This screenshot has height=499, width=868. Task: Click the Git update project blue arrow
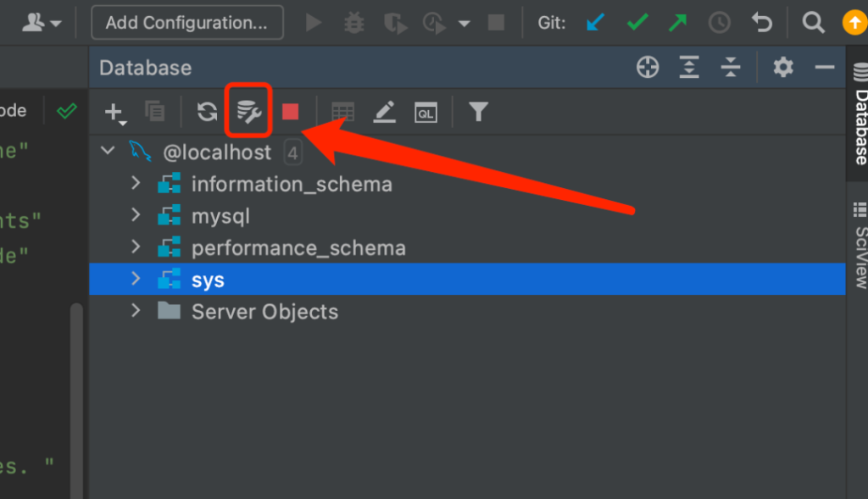click(596, 23)
